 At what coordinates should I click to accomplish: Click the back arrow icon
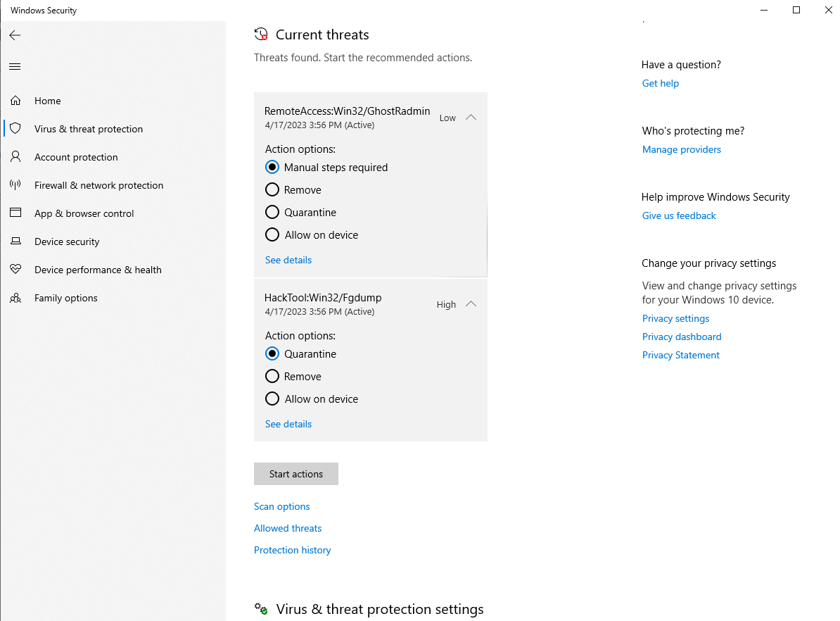[x=15, y=35]
